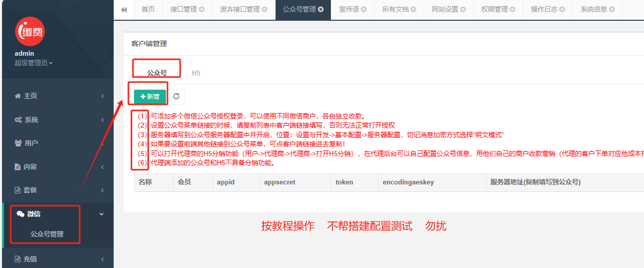Click the double-left arrow tab scroll icon
Viewport: 644px width, 268px height.
[x=124, y=10]
